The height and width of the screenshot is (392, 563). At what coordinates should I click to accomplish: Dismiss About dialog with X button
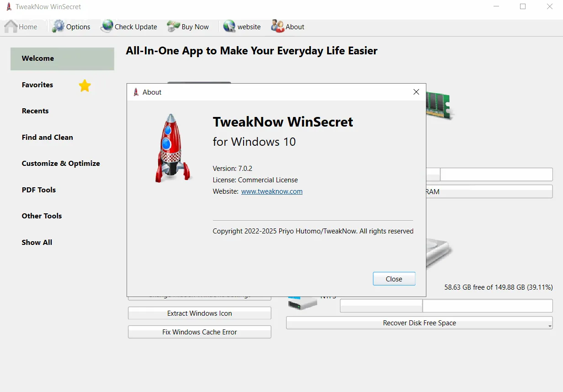[x=416, y=92]
